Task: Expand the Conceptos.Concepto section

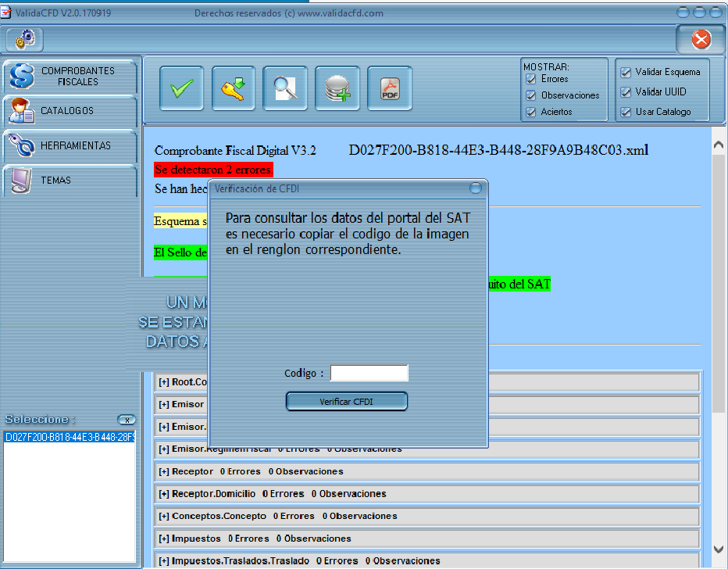Action: point(426,516)
